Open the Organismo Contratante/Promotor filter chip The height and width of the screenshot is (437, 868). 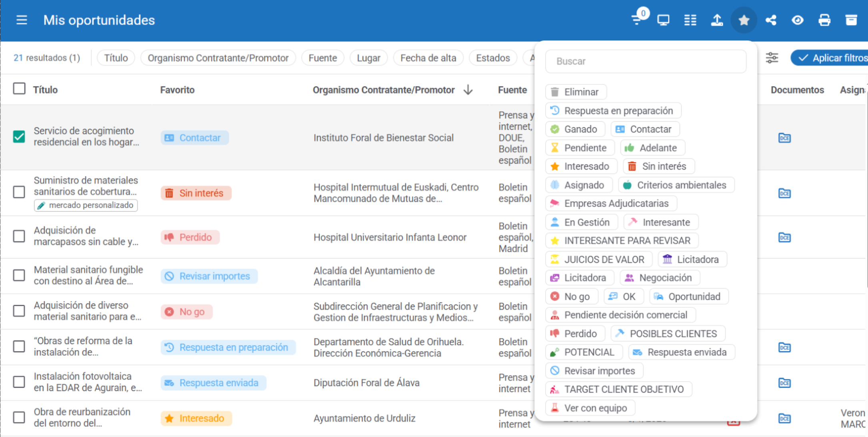[218, 58]
